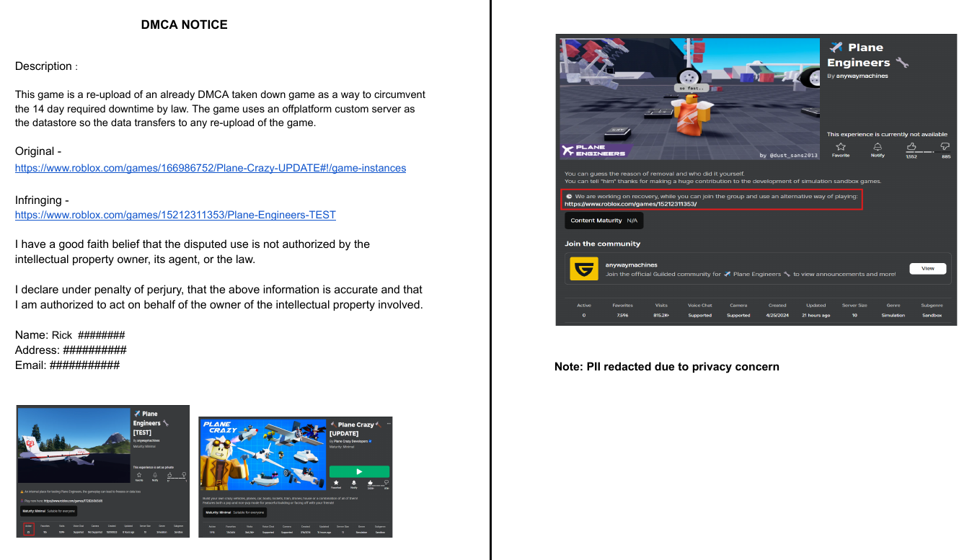This screenshot has width=972, height=560.
Task: Click the 'DMCA NOTICE' heading
Action: [x=184, y=25]
